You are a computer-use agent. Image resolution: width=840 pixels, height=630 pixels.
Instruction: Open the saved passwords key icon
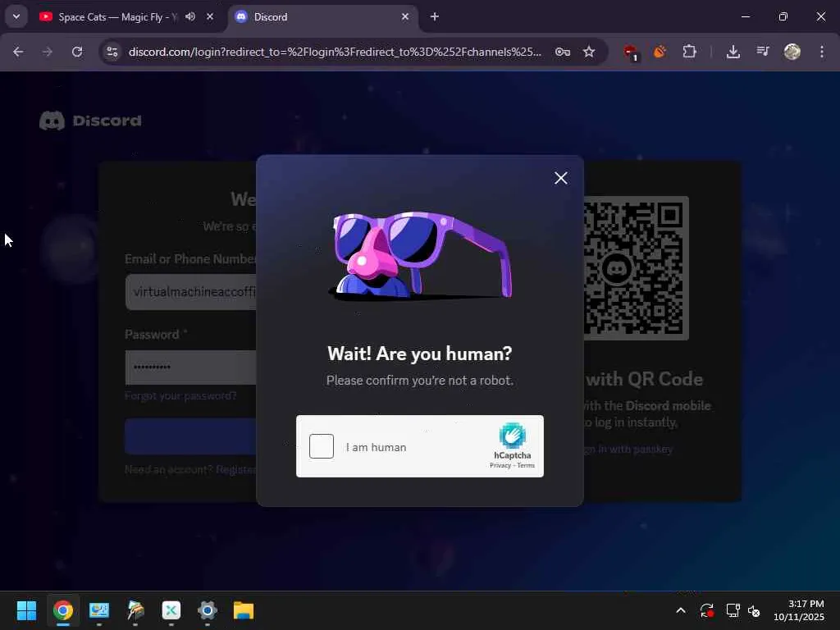click(x=563, y=52)
